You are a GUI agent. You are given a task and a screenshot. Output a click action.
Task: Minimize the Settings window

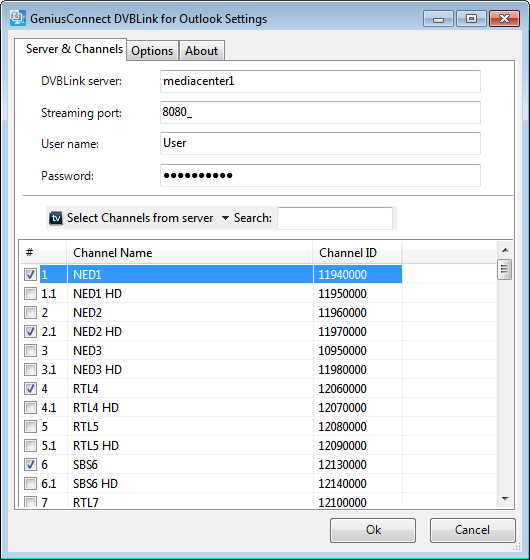pyautogui.click(x=438, y=19)
